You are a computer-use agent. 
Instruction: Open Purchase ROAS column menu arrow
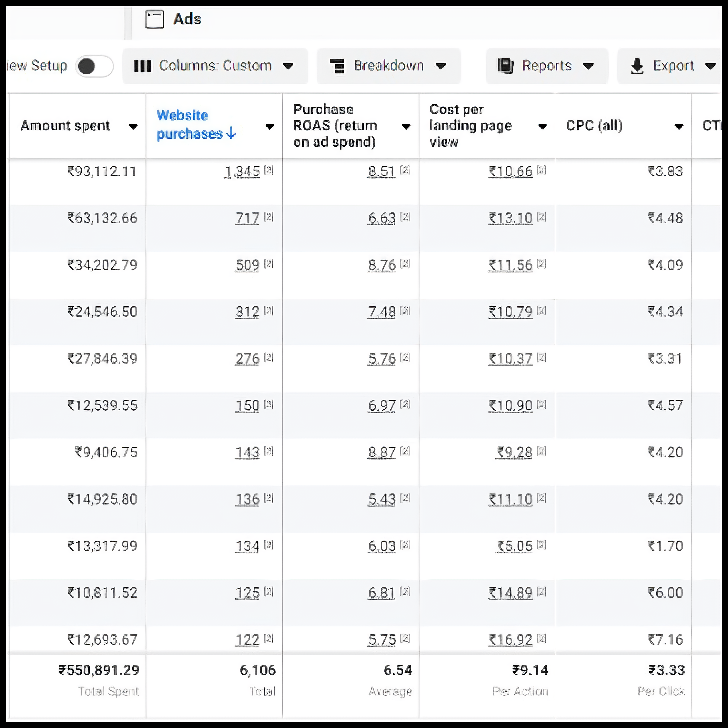tap(406, 127)
